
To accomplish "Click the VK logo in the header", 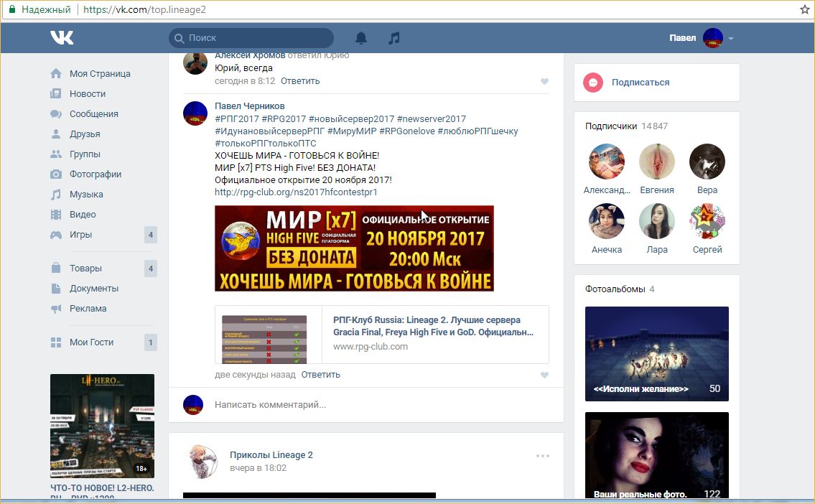I will [62, 37].
